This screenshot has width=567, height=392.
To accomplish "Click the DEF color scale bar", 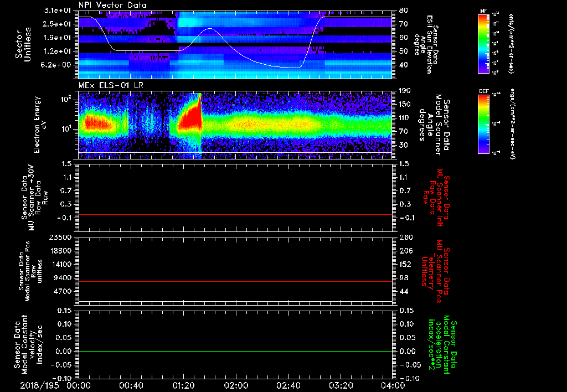I will point(484,124).
